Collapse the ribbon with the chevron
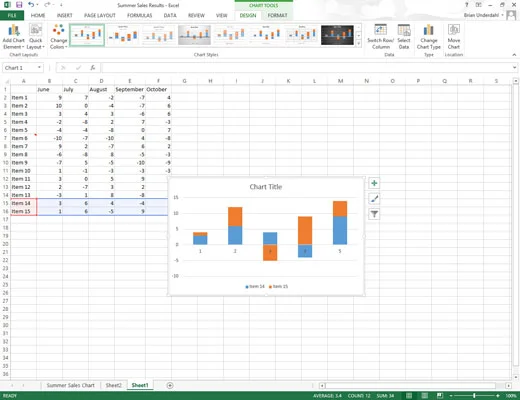 coord(514,55)
